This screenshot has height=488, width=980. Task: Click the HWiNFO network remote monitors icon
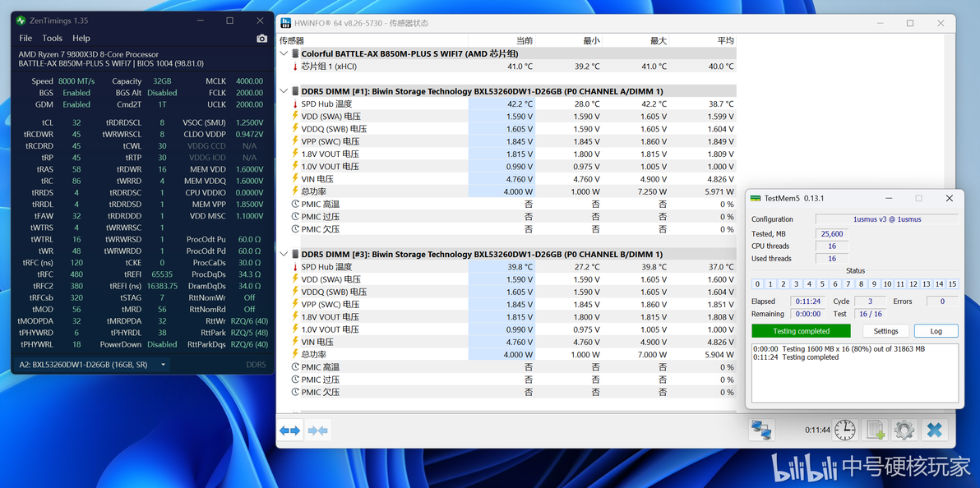pyautogui.click(x=762, y=430)
